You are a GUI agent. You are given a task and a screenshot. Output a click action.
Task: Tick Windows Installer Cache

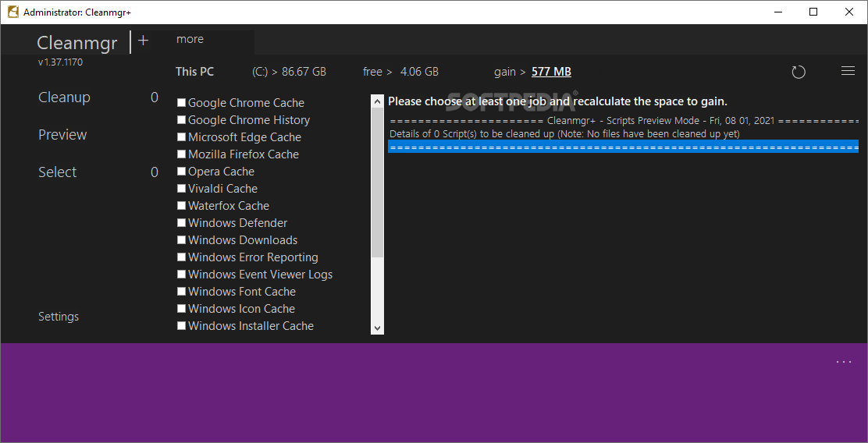point(181,325)
